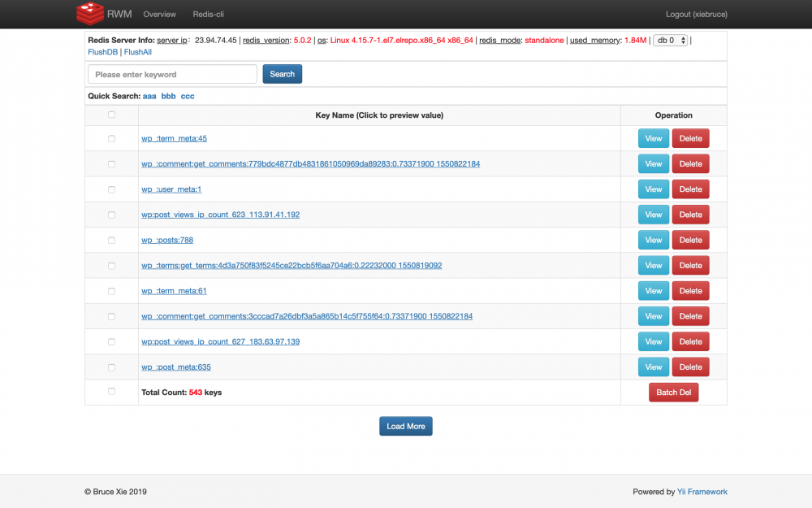812x508 pixels.
Task: Check the box for wp:post_views_ip_count_623 row
Action: pos(111,215)
